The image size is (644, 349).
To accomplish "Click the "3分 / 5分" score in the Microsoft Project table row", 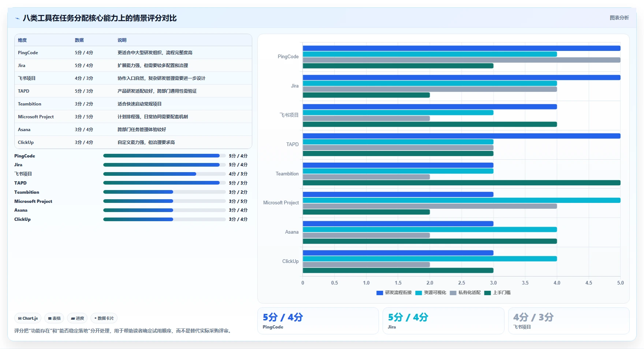I will tap(84, 117).
